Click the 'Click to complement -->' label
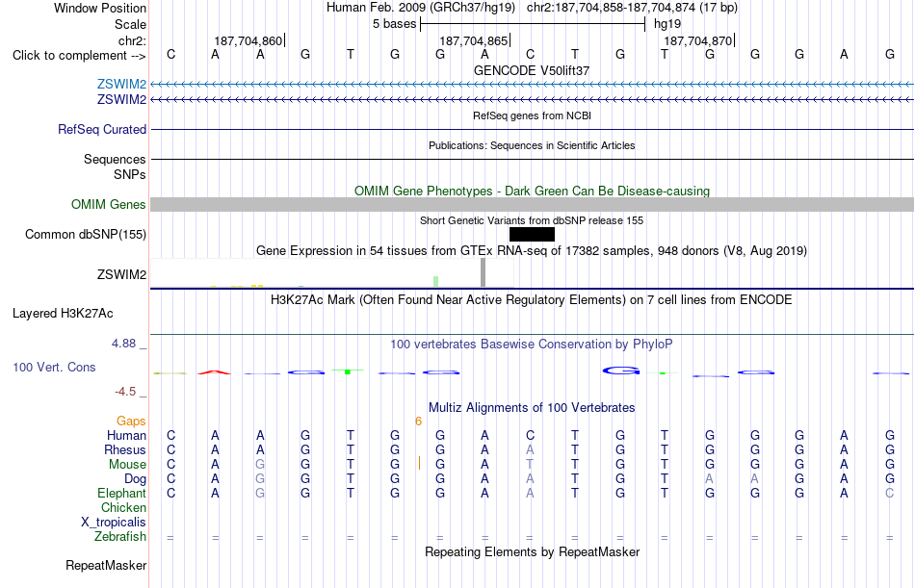This screenshot has height=588, width=915. pyautogui.click(x=79, y=56)
